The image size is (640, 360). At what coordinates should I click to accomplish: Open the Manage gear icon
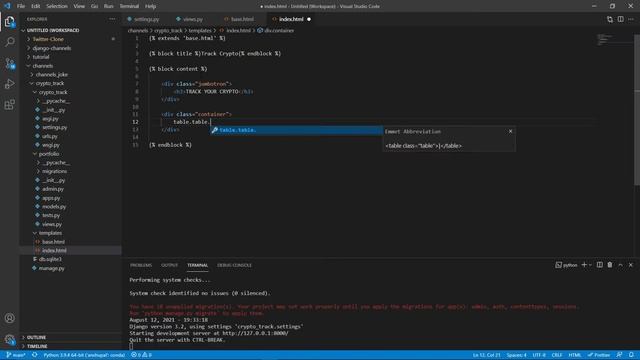pyautogui.click(x=9, y=339)
